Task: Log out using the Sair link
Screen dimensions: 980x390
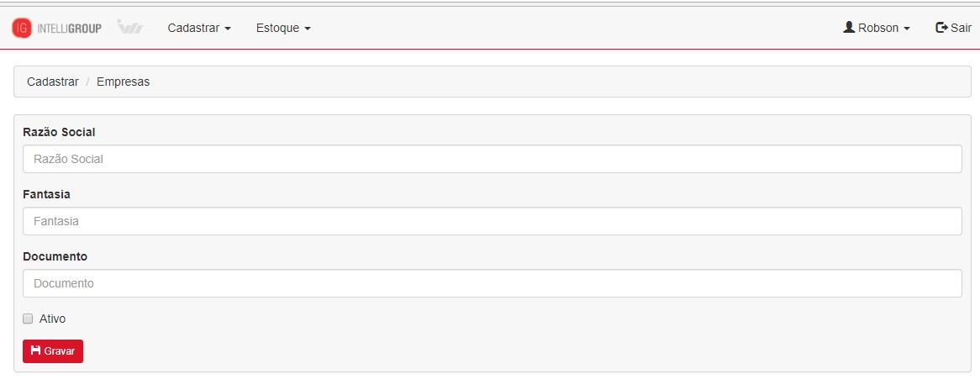Action: coord(953,28)
